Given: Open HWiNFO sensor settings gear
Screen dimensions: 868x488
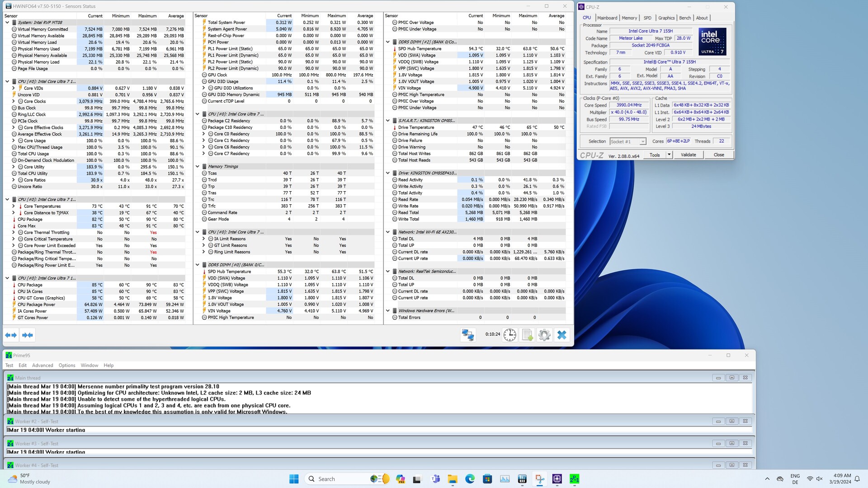Looking at the screenshot, I should pyautogui.click(x=544, y=335).
